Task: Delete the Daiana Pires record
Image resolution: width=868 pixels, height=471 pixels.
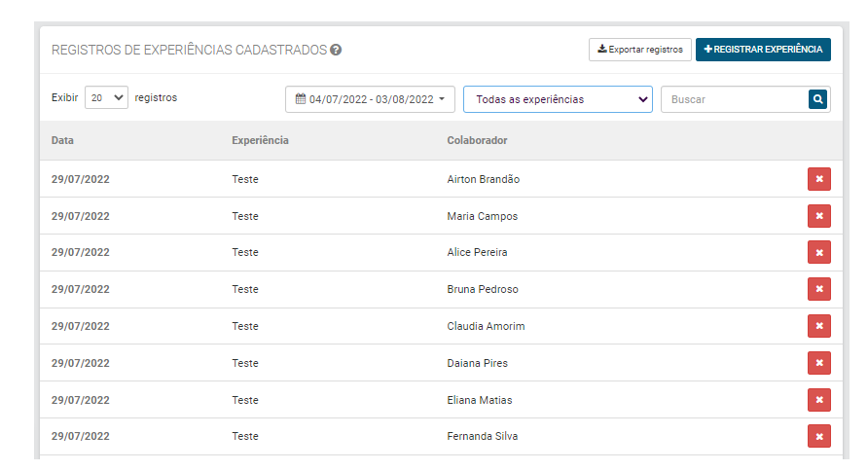Action: (x=818, y=363)
